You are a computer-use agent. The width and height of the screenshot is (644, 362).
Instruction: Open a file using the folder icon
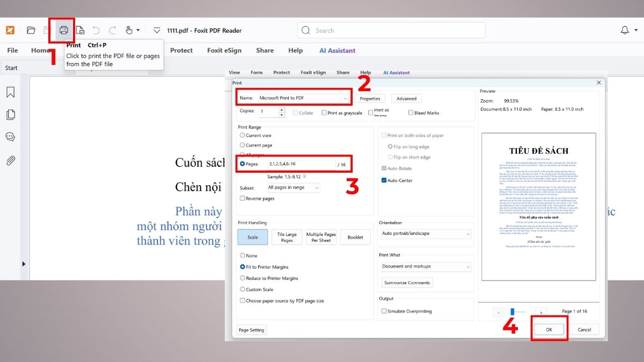[31, 30]
